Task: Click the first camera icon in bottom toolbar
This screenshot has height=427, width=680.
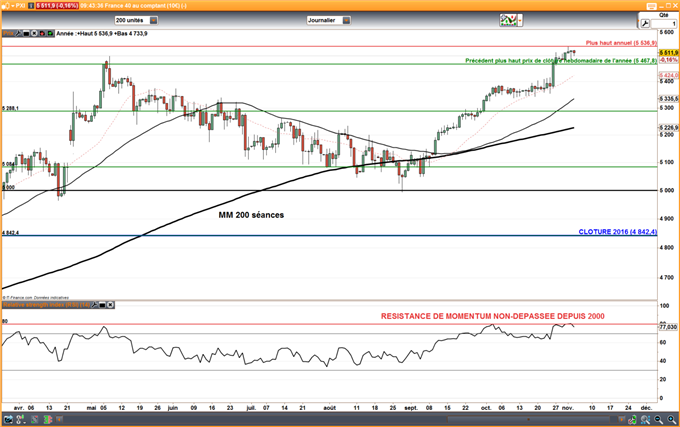Action: 9,419
